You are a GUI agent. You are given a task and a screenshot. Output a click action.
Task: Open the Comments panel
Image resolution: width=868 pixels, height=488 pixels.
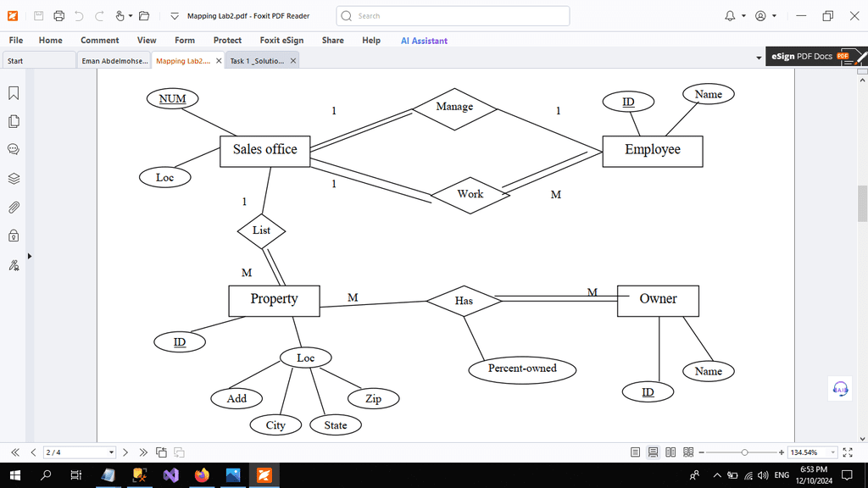pyautogui.click(x=14, y=149)
